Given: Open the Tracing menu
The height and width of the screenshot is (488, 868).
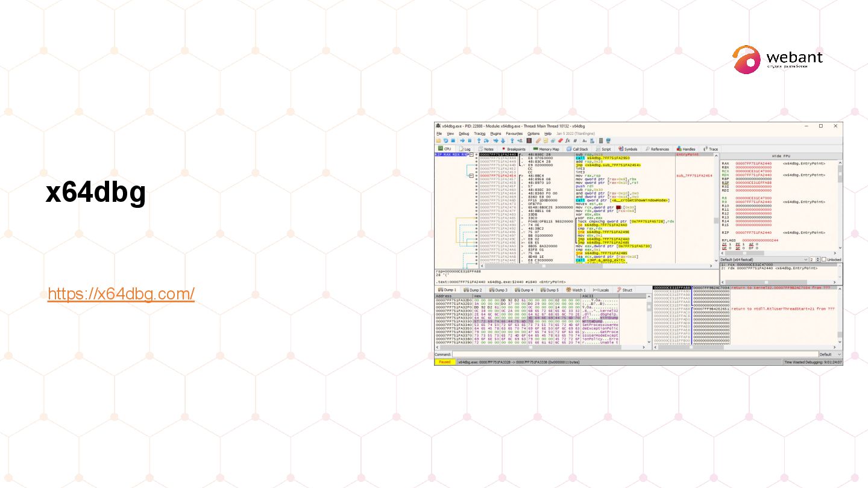Looking at the screenshot, I should click(480, 134).
